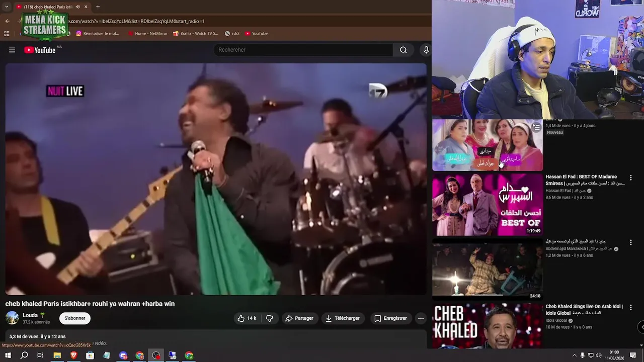644x362 pixels.
Task: Open the last Chrome profile taskbar icon
Action: click(189, 355)
